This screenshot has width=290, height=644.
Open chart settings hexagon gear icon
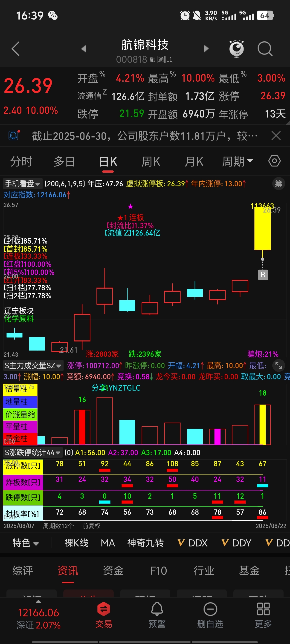[275, 161]
